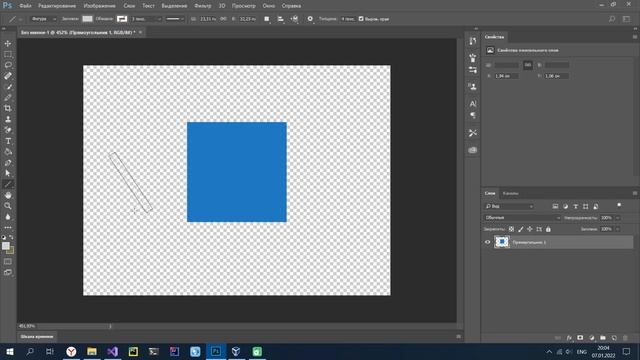
Task: Open File Explorer from the taskbar
Action: coord(92,351)
